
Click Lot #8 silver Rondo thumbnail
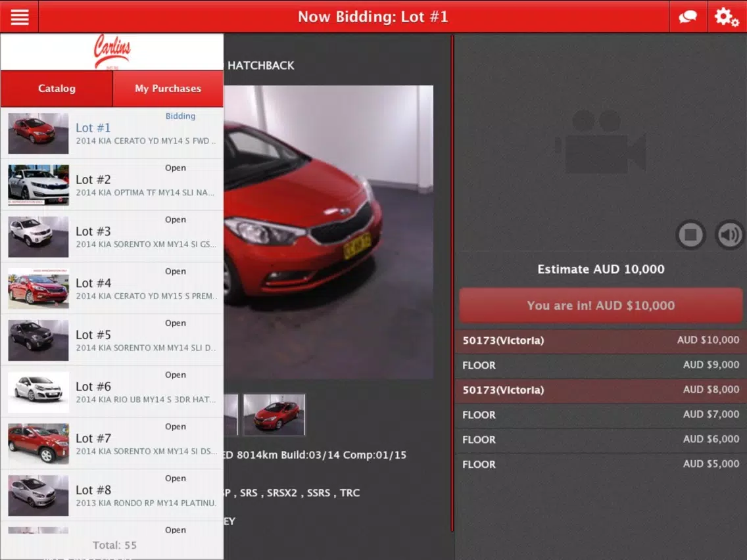pyautogui.click(x=39, y=496)
